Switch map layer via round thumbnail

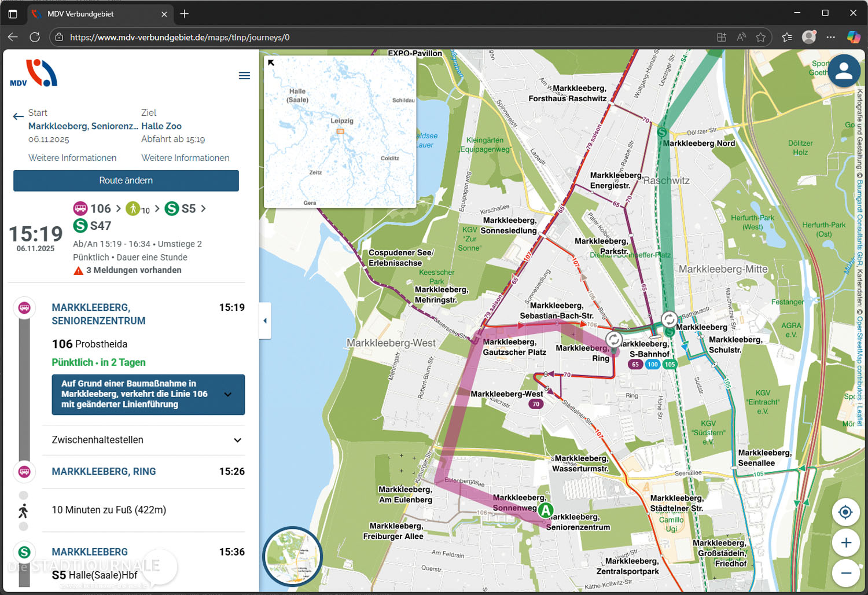click(x=292, y=557)
